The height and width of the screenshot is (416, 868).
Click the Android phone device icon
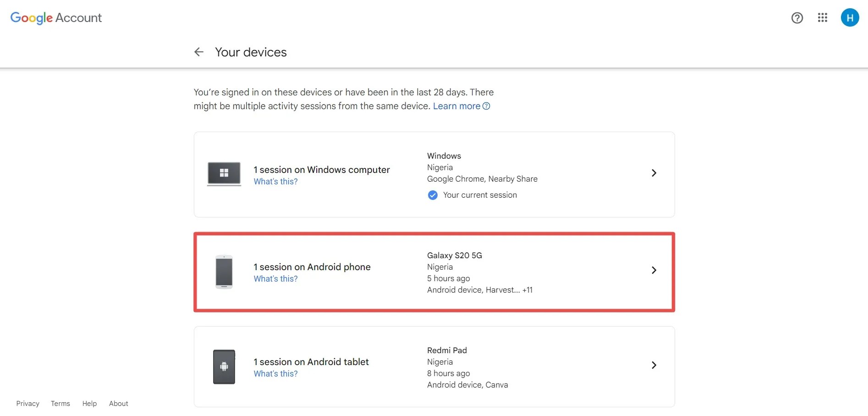[x=224, y=272]
